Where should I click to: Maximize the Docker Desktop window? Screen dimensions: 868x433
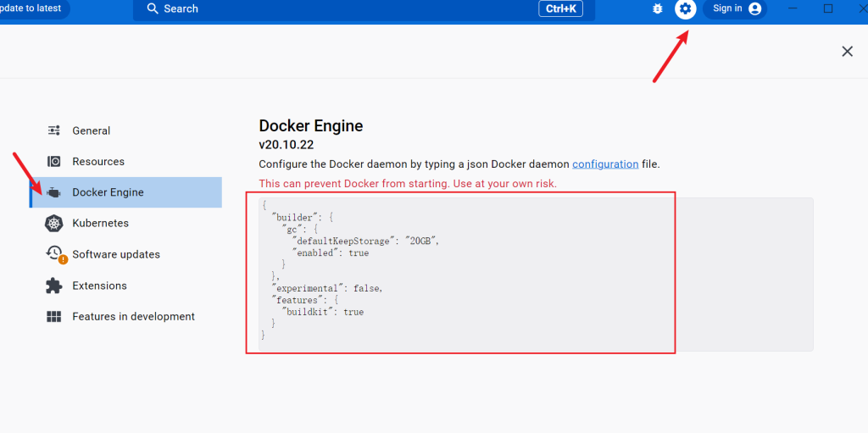pos(828,8)
